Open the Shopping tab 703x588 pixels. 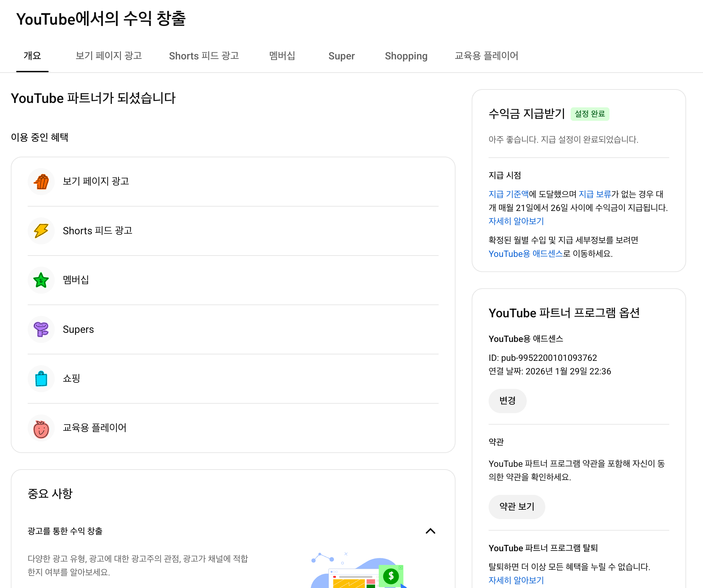pyautogui.click(x=406, y=56)
